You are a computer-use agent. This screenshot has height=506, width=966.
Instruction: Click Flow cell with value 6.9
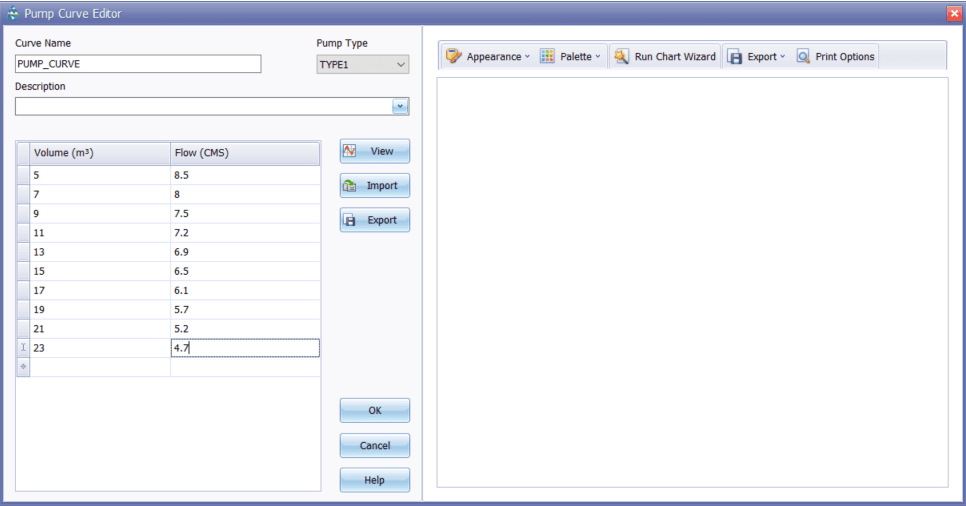245,252
